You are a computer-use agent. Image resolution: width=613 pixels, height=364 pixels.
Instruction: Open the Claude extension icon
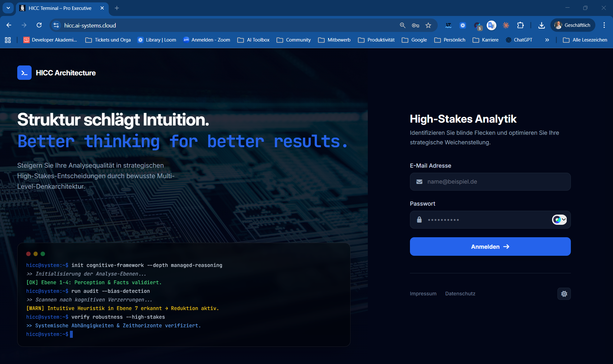point(506,25)
